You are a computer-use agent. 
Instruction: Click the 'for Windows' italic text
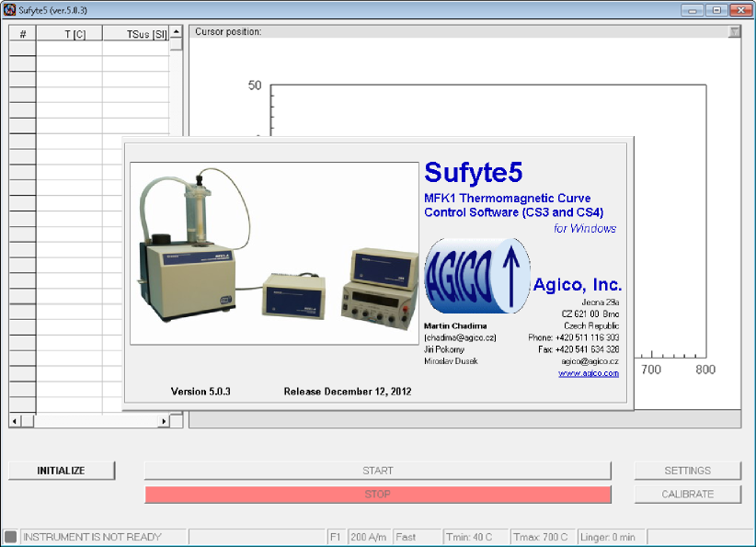tap(585, 228)
